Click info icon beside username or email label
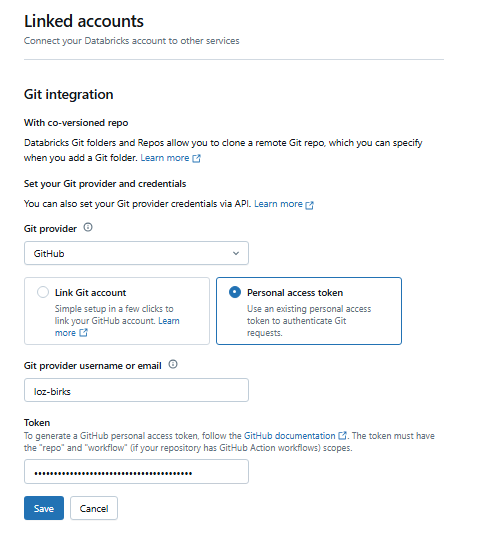This screenshot has width=484, height=547. coord(173,364)
